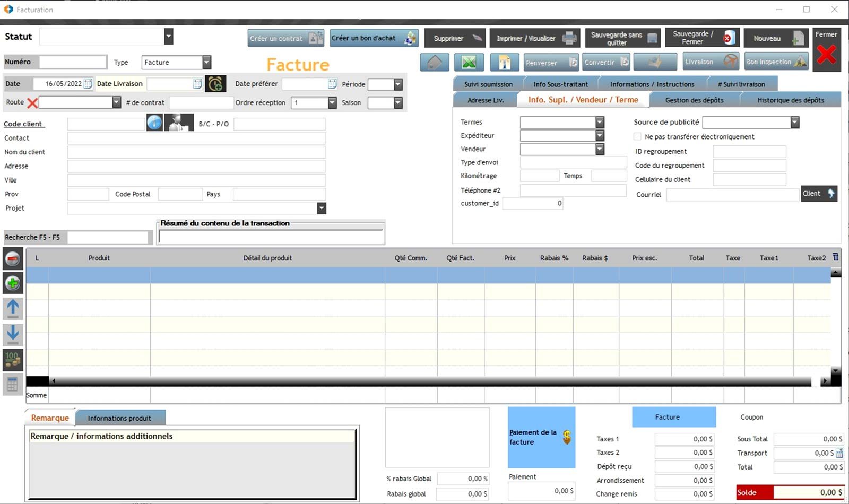Click the Supprimer button
The width and height of the screenshot is (849, 504).
[455, 38]
